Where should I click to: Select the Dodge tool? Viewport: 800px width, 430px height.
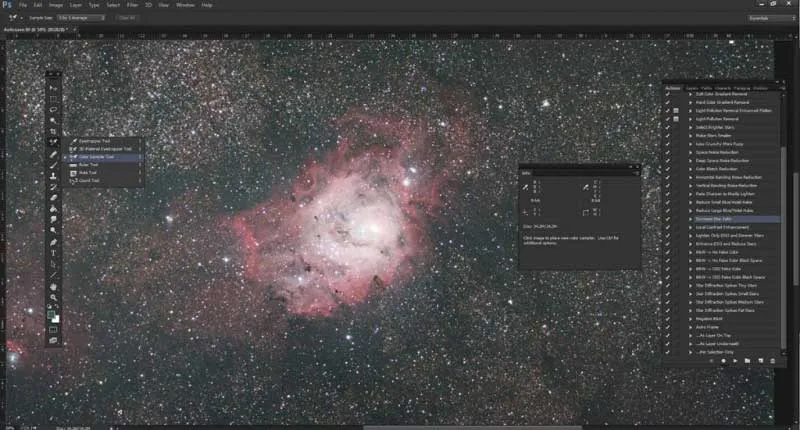tap(53, 231)
